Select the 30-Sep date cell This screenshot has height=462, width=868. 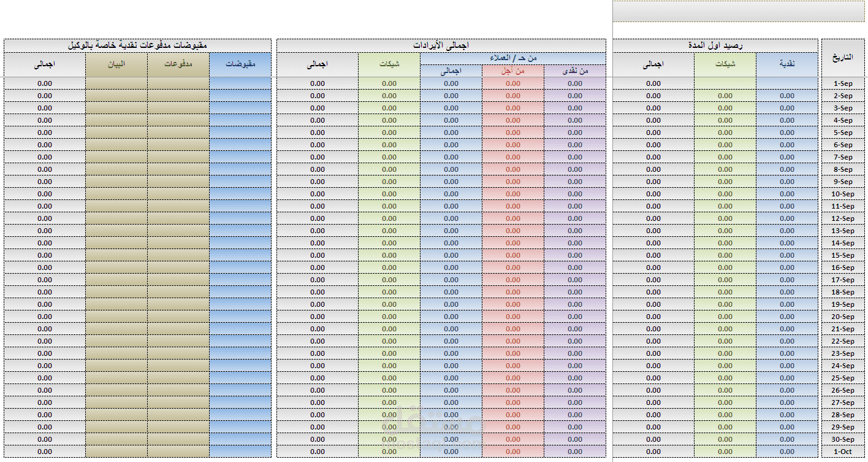click(842, 439)
